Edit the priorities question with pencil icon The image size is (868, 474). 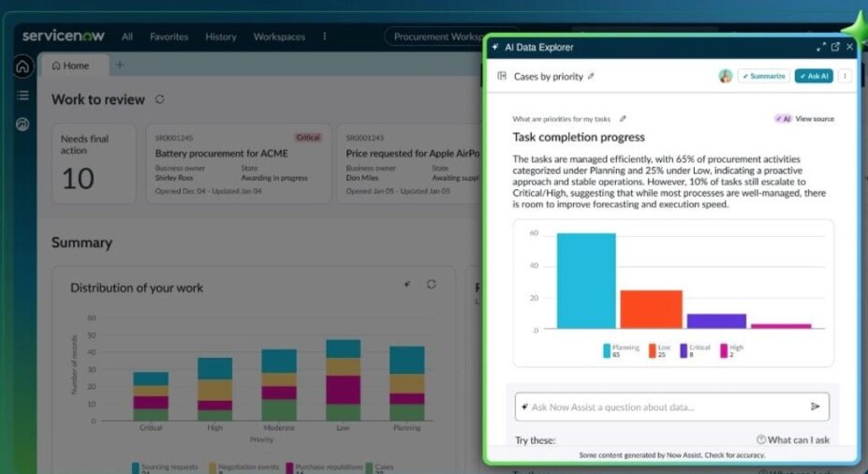(x=624, y=119)
